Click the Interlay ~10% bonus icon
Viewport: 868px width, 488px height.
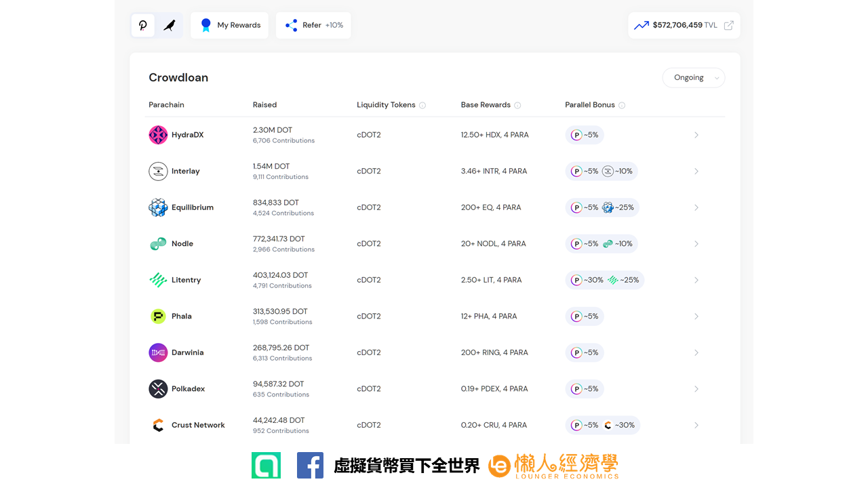pos(608,171)
